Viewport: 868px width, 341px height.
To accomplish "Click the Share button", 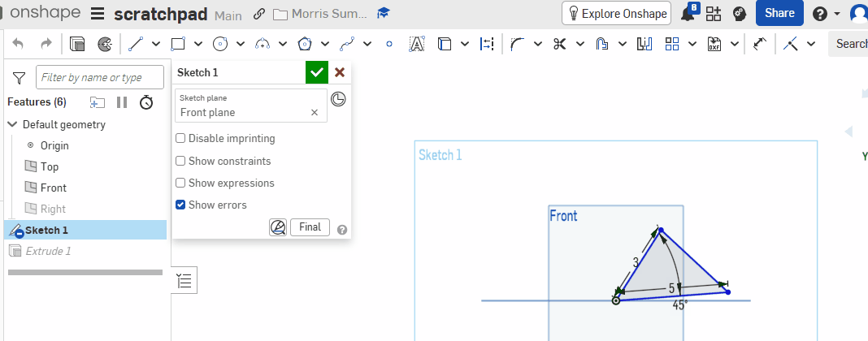I will point(779,13).
